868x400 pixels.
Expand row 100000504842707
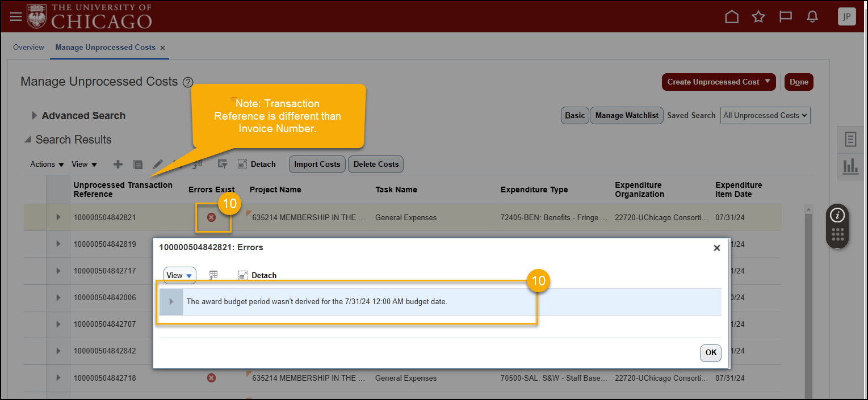point(58,324)
